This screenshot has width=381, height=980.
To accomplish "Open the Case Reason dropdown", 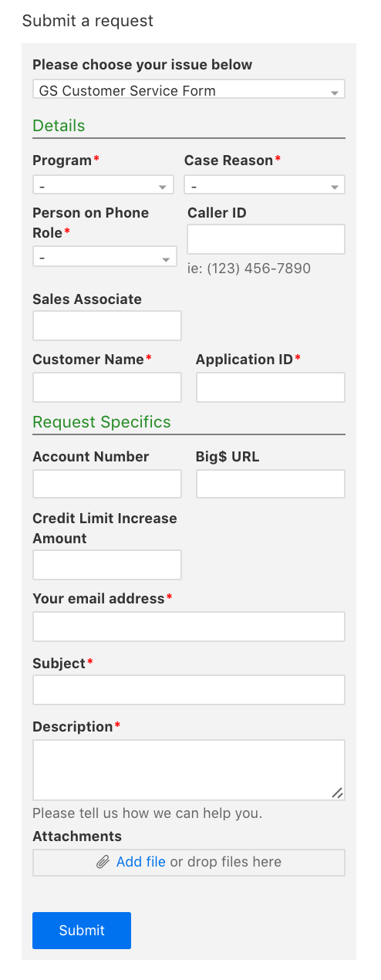I will 265,185.
